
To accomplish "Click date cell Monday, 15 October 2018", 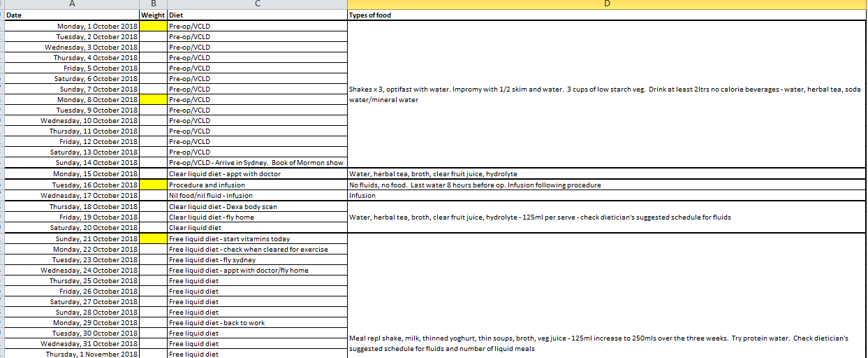I will [72, 173].
